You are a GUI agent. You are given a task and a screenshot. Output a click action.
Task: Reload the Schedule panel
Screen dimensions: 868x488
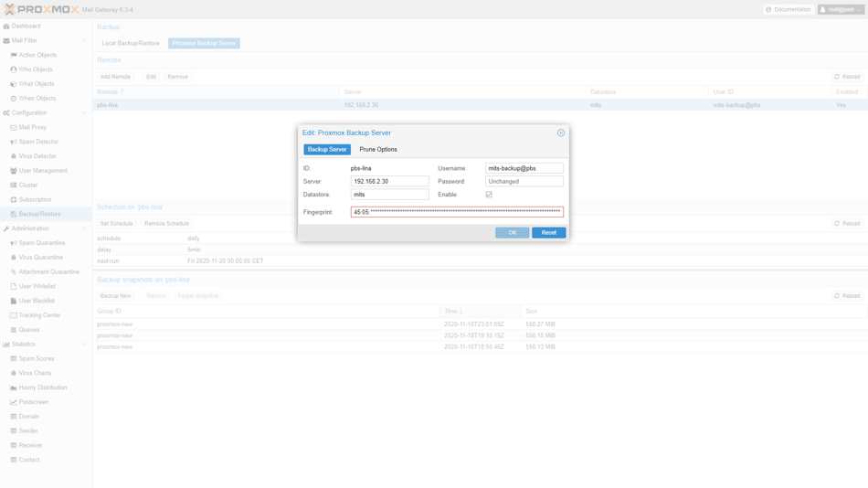pyautogui.click(x=848, y=223)
